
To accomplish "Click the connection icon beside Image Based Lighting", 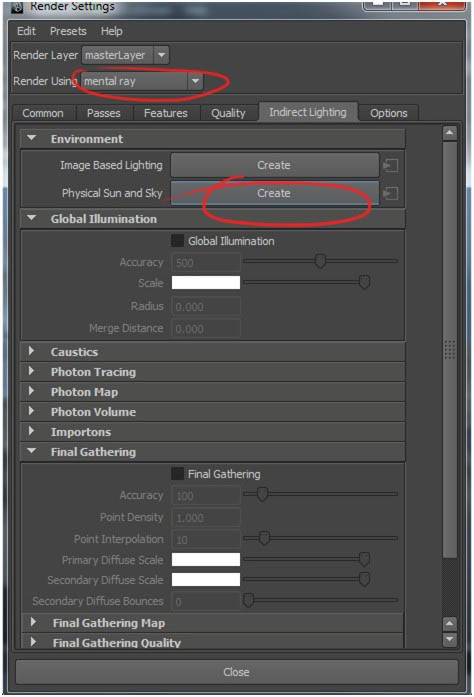I will tap(391, 166).
